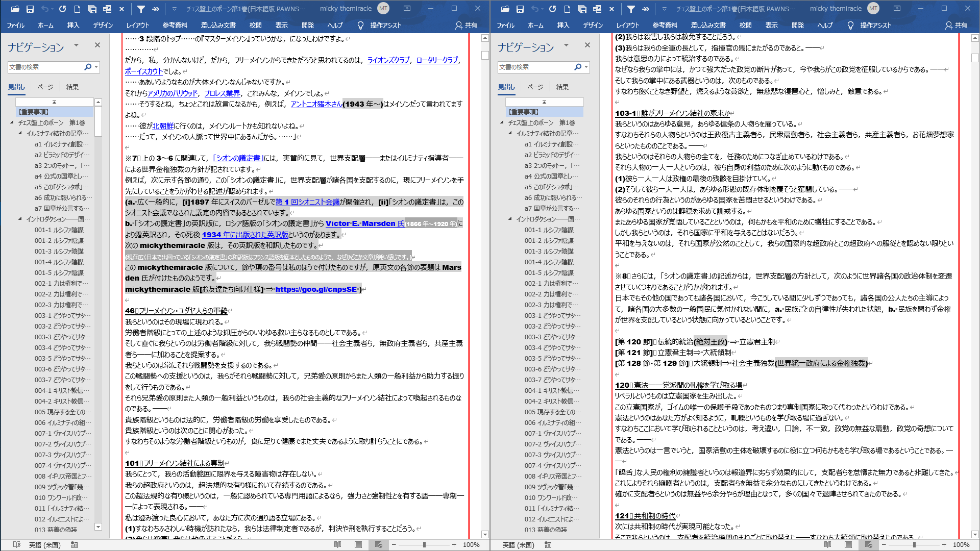Open ライオンズクラブ hyperlink in left document
The height and width of the screenshot is (551, 980).
click(x=388, y=60)
